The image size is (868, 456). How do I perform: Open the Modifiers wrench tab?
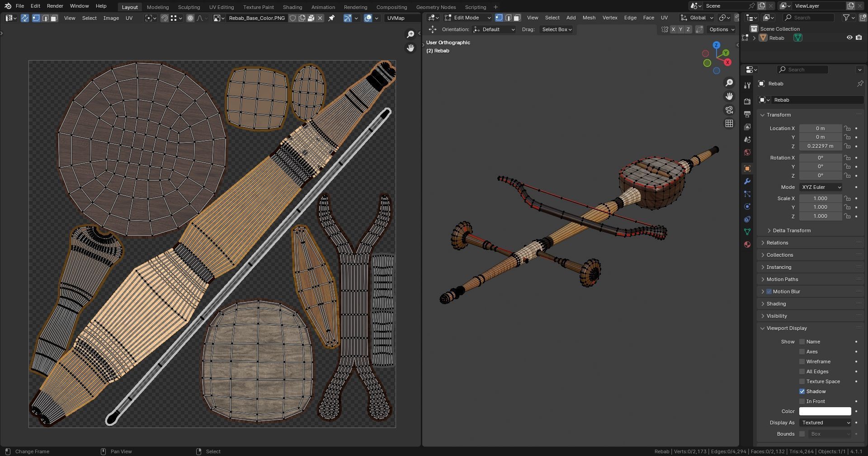click(747, 181)
